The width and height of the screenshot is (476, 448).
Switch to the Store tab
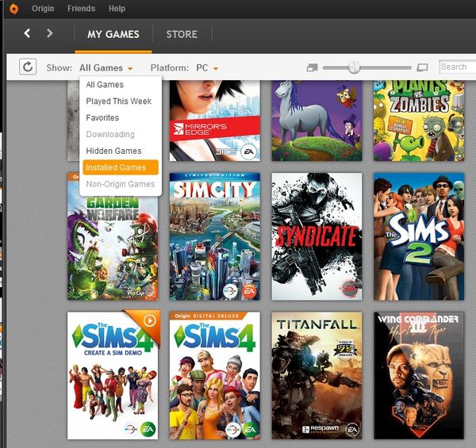coord(182,34)
